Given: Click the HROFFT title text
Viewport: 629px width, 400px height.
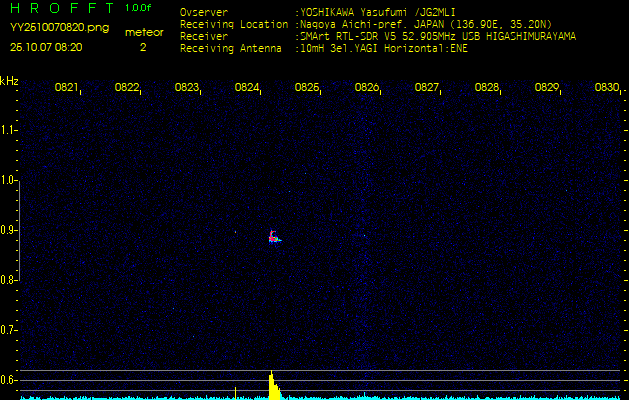Looking at the screenshot, I should click(x=61, y=9).
